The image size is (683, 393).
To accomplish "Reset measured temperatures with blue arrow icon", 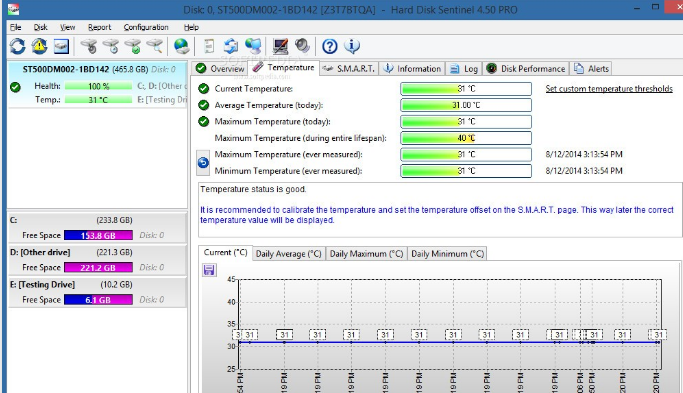I will [x=203, y=163].
